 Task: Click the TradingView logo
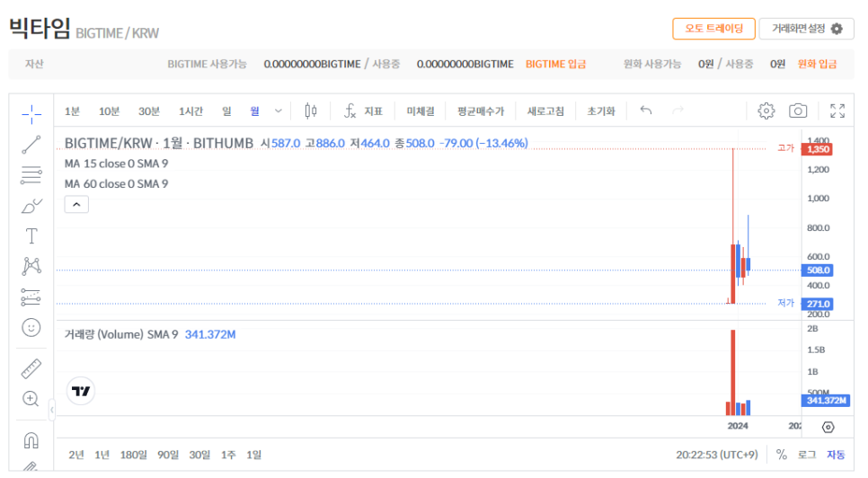[81, 391]
